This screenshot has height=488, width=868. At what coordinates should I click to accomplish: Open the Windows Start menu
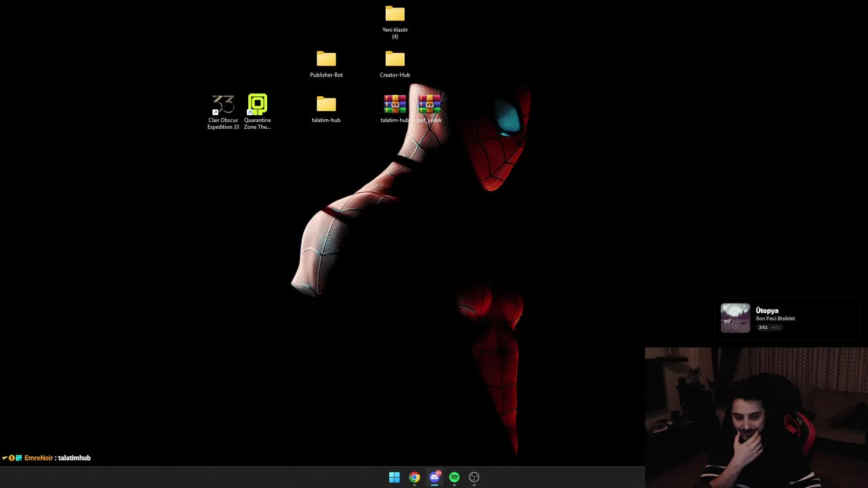(394, 477)
